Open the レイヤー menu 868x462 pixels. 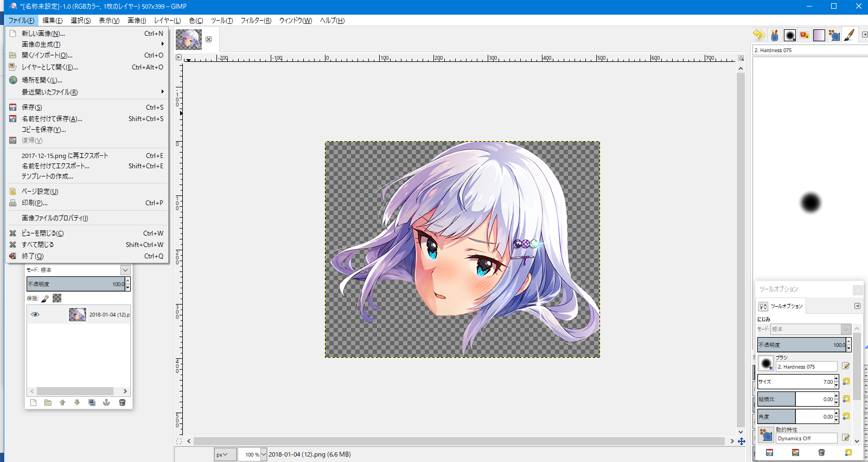point(167,21)
